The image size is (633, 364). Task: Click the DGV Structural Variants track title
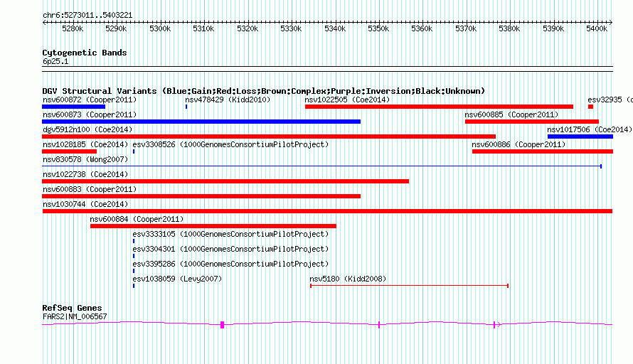[263, 91]
